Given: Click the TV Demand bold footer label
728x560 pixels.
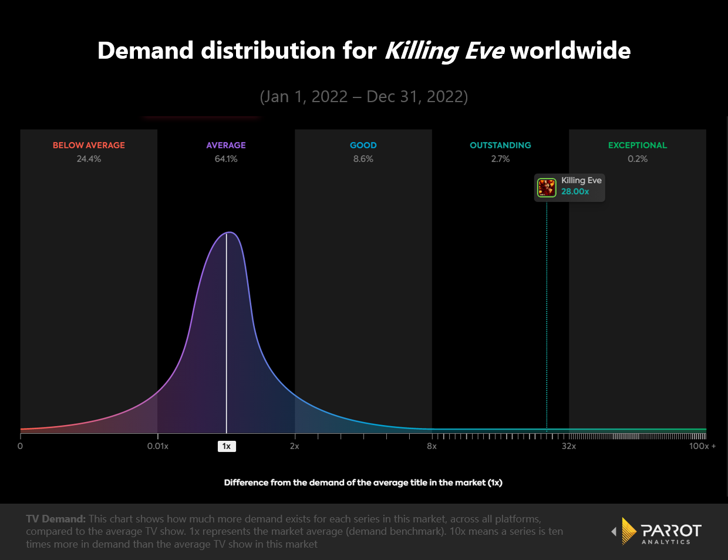Looking at the screenshot, I should pyautogui.click(x=56, y=519).
